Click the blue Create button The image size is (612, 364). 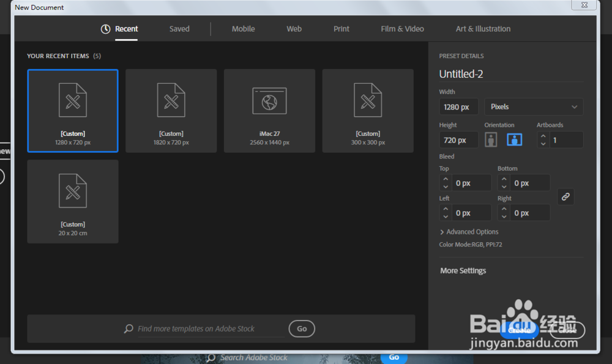click(519, 330)
